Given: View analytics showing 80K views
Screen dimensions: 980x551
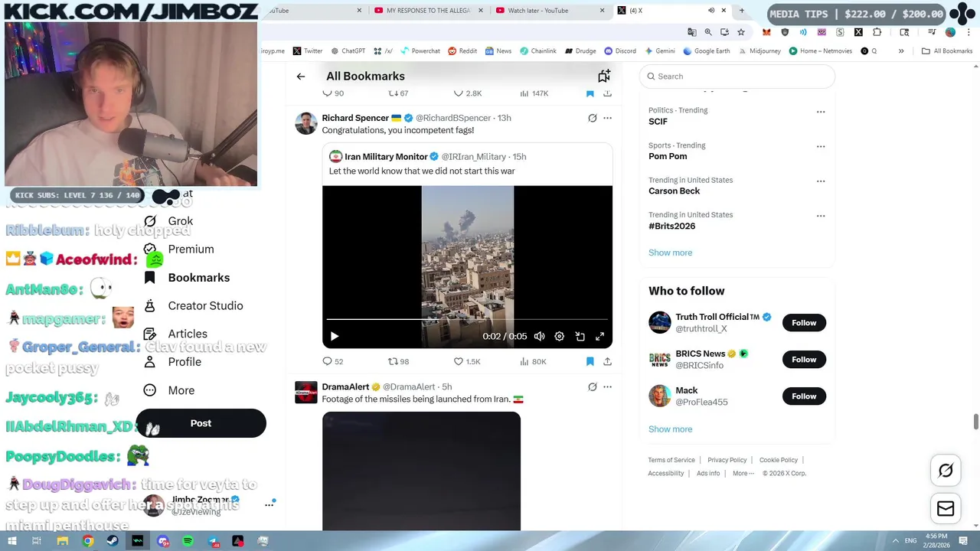Looking at the screenshot, I should 533,361.
